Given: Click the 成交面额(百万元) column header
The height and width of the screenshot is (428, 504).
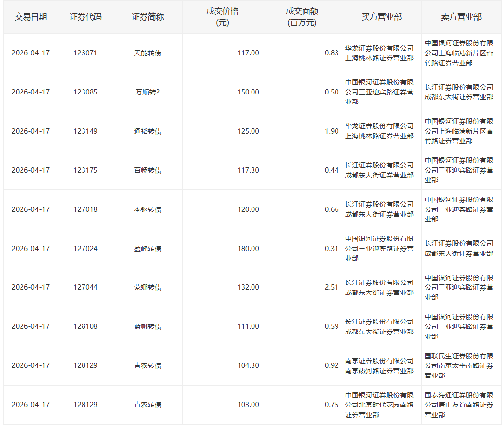Looking at the screenshot, I should tap(302, 17).
